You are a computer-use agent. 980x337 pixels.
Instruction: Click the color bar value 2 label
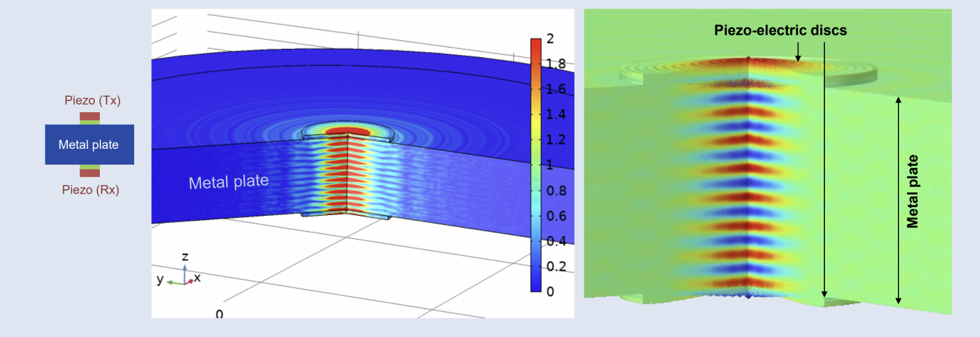coord(550,39)
